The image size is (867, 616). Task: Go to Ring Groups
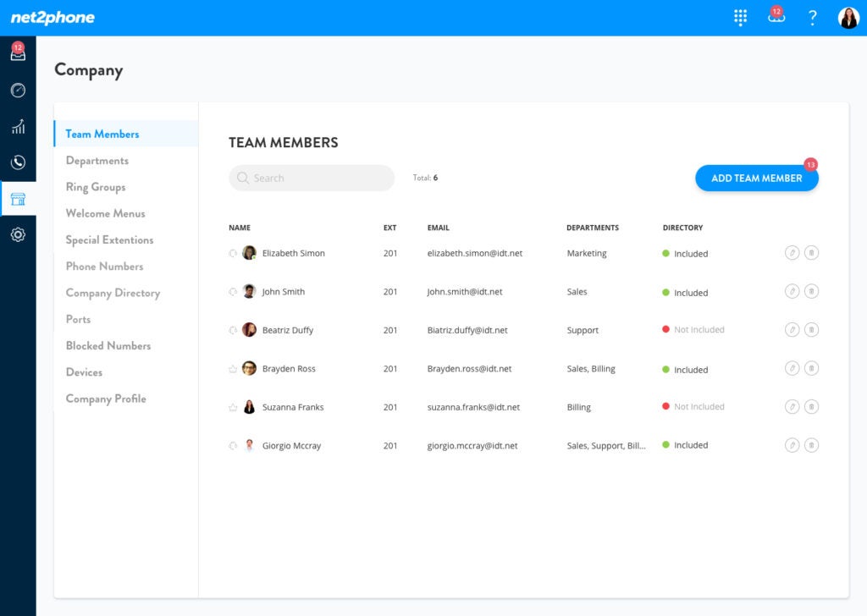tap(96, 187)
